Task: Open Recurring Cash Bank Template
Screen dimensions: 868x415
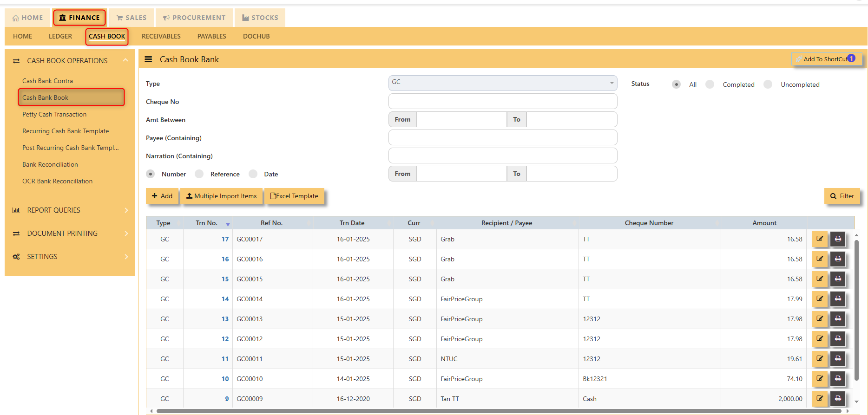Action: click(66, 131)
